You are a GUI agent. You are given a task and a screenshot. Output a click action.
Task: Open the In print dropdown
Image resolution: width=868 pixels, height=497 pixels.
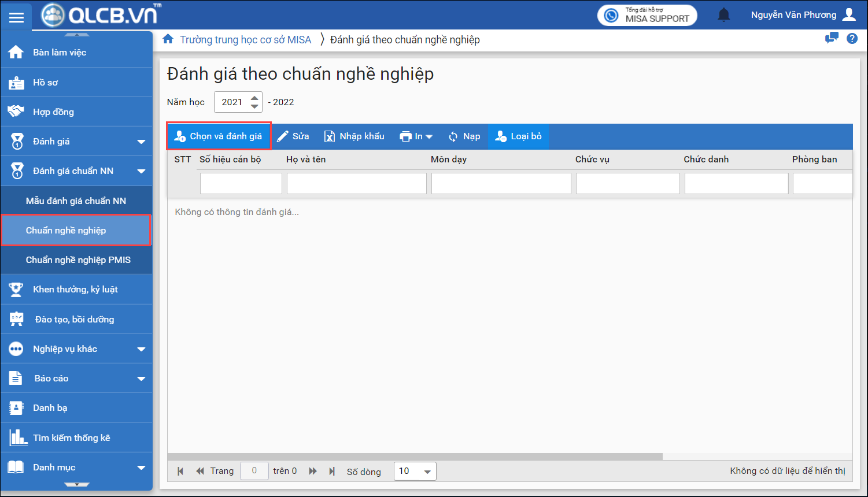(x=416, y=136)
